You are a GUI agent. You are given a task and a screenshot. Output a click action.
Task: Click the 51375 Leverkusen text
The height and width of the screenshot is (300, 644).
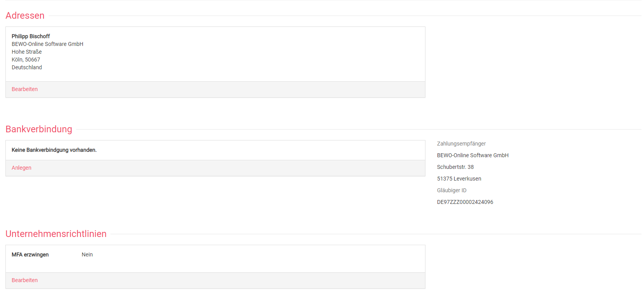pyautogui.click(x=459, y=179)
